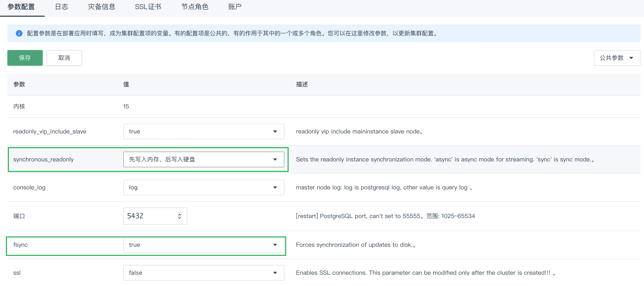Click the 内核 value 15
Screen dimensions: 644x286
click(126, 106)
